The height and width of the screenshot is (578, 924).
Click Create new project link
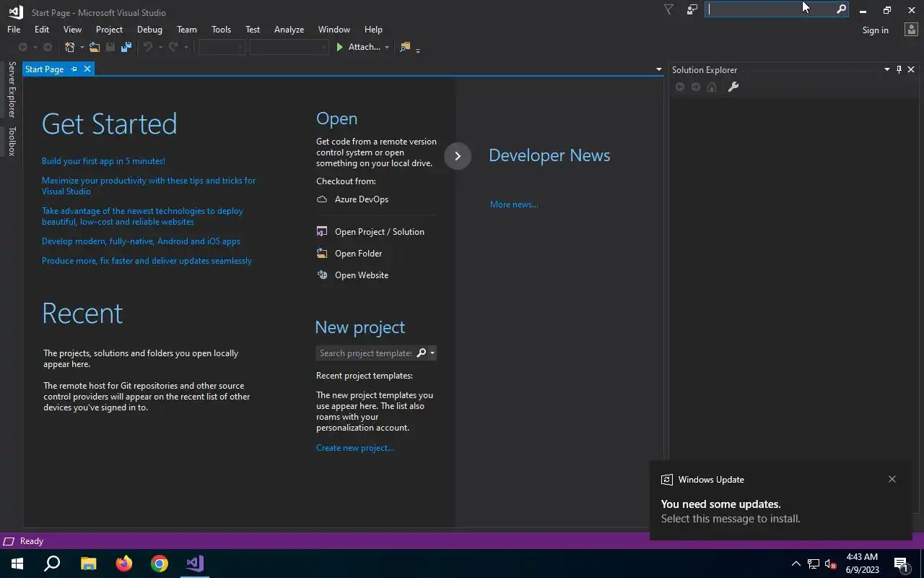[355, 448]
